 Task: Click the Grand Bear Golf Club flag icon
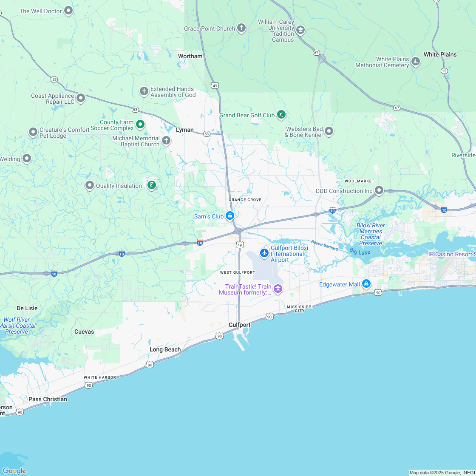click(x=281, y=114)
